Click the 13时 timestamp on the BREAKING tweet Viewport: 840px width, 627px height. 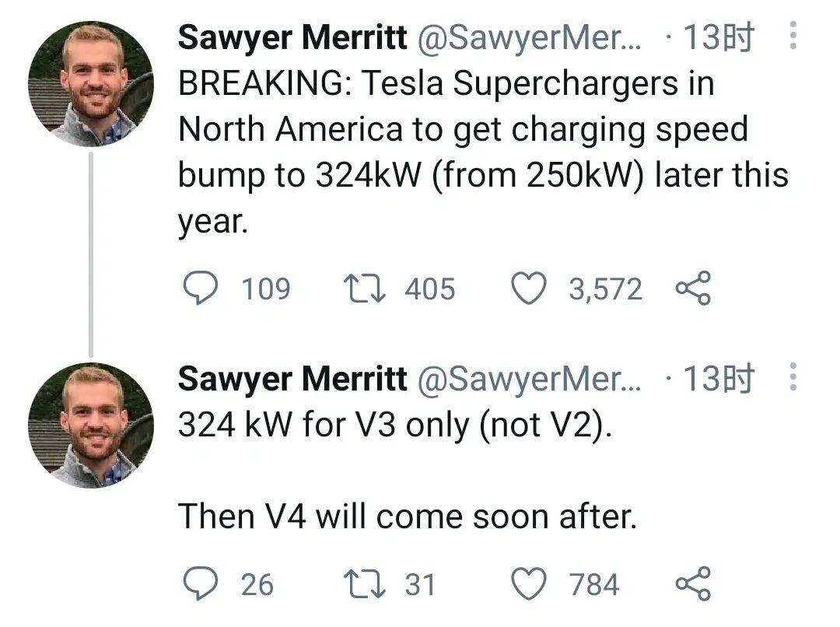[717, 37]
